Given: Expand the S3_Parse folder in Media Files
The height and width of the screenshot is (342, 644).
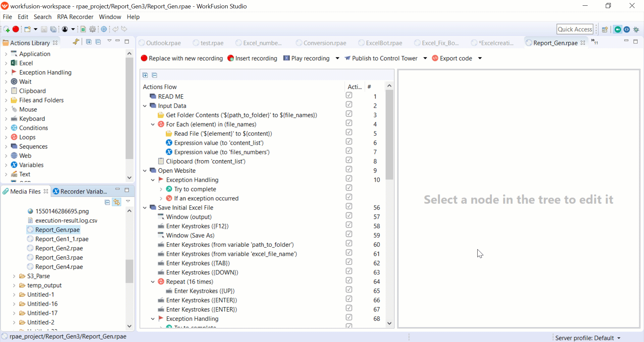Looking at the screenshot, I should click(14, 276).
